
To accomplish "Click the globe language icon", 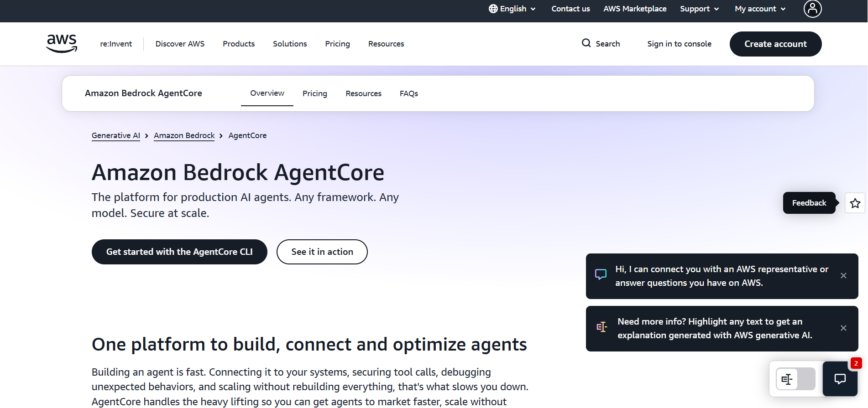I will (493, 9).
